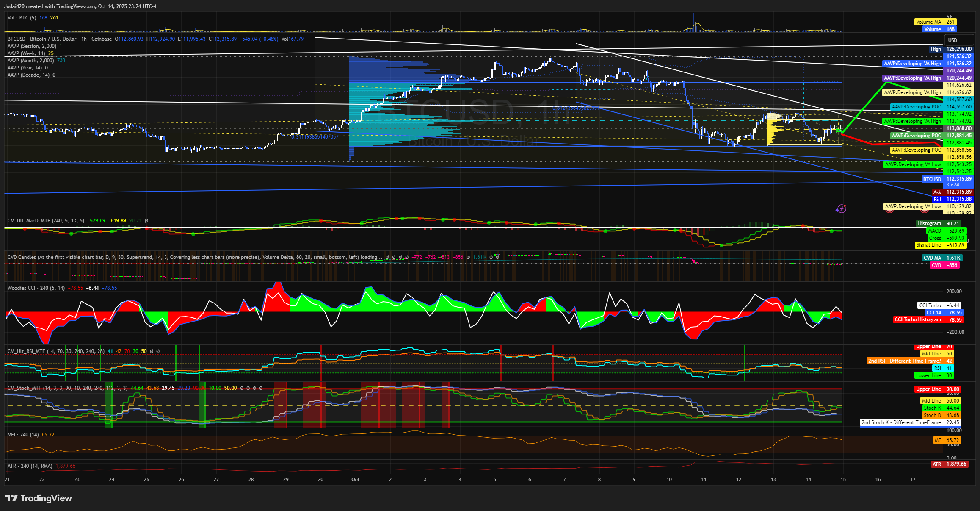Click the 'Oct' marker on the time axis
Image resolution: width=980 pixels, height=511 pixels.
(x=356, y=480)
